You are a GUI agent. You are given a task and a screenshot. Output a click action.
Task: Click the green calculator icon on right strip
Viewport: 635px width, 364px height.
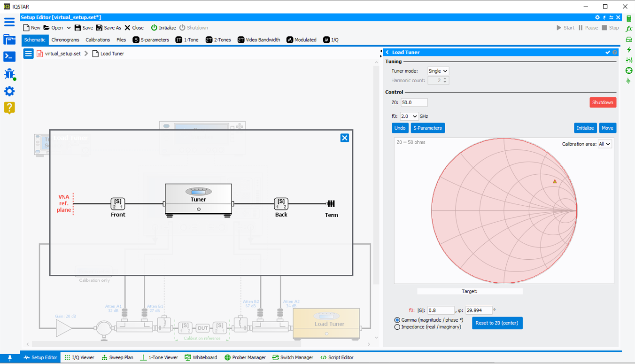pyautogui.click(x=629, y=19)
